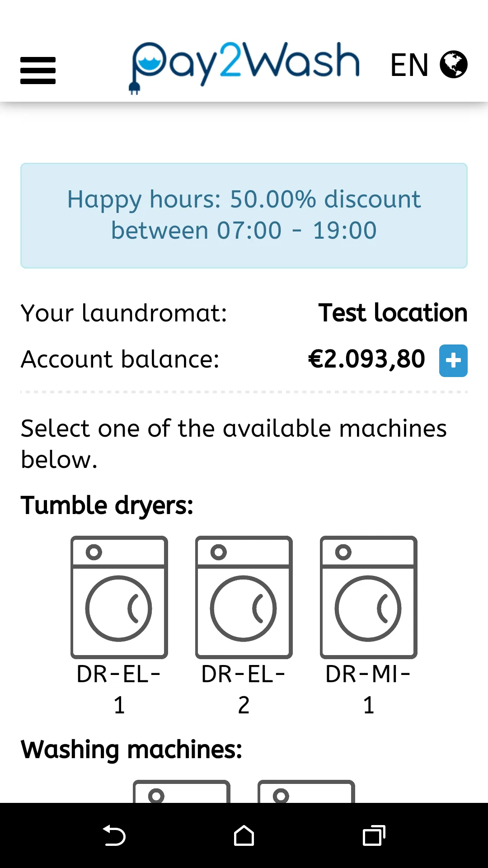
Task: Tap the Happy hours discount banner
Action: tap(244, 215)
